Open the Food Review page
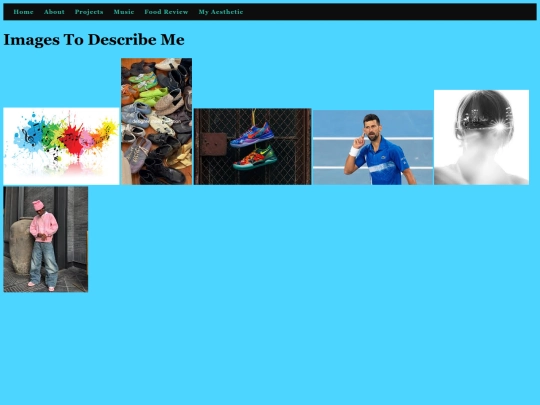540x405 pixels. point(166,12)
